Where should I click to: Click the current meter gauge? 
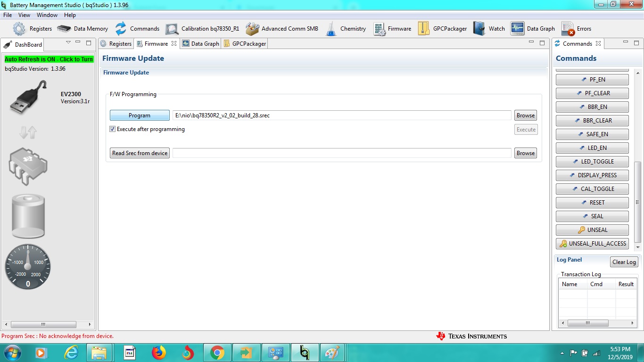tap(28, 266)
